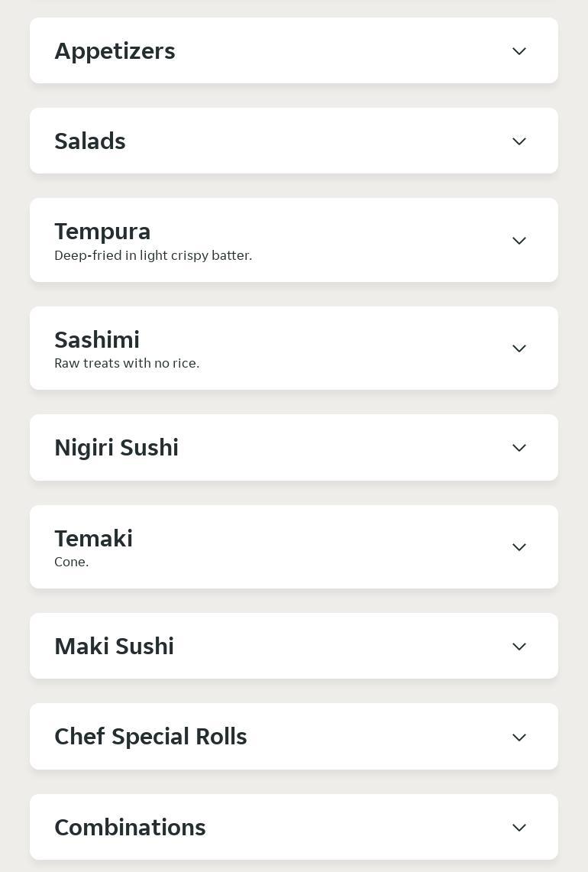Open Chef Special Rolls chevron
This screenshot has width=588, height=872.
pyautogui.click(x=519, y=737)
